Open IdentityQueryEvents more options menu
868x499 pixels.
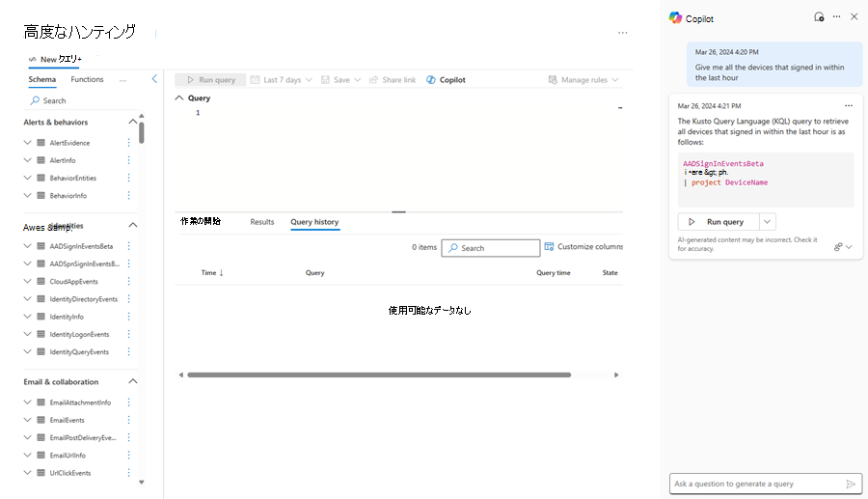(x=129, y=351)
